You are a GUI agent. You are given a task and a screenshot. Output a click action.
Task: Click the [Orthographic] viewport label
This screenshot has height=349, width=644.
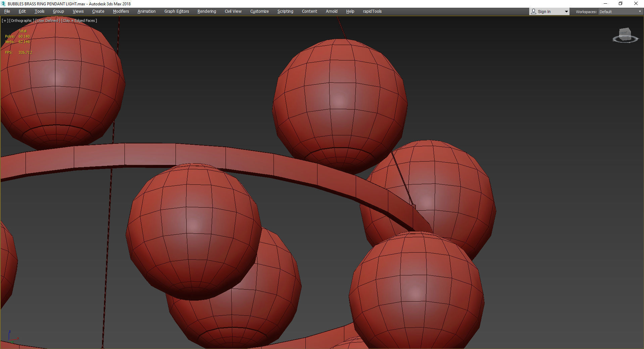(x=21, y=20)
